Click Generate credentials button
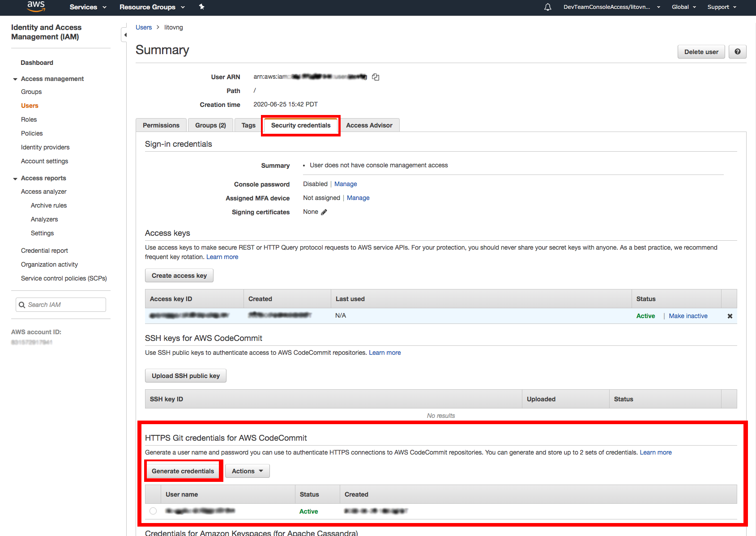Viewport: 756px width, 536px height. pyautogui.click(x=183, y=471)
